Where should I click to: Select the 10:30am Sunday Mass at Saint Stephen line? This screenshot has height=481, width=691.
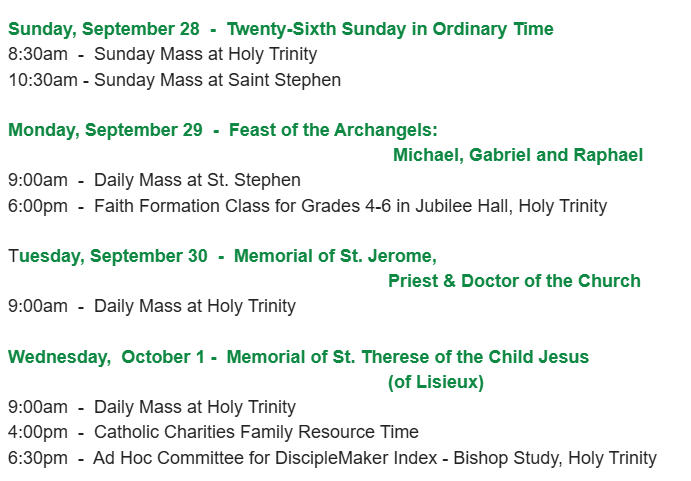174,80
